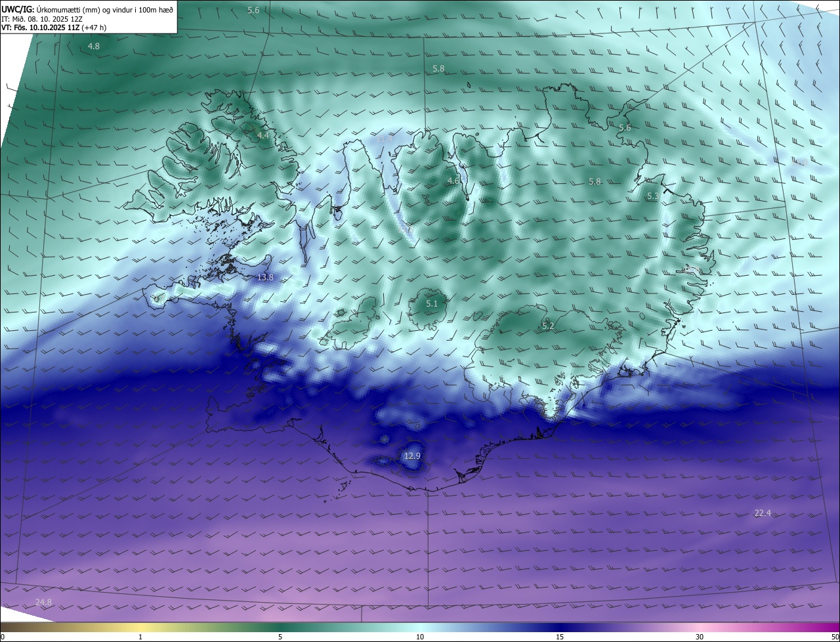Click the 0 tick on the color scale

tap(3, 637)
